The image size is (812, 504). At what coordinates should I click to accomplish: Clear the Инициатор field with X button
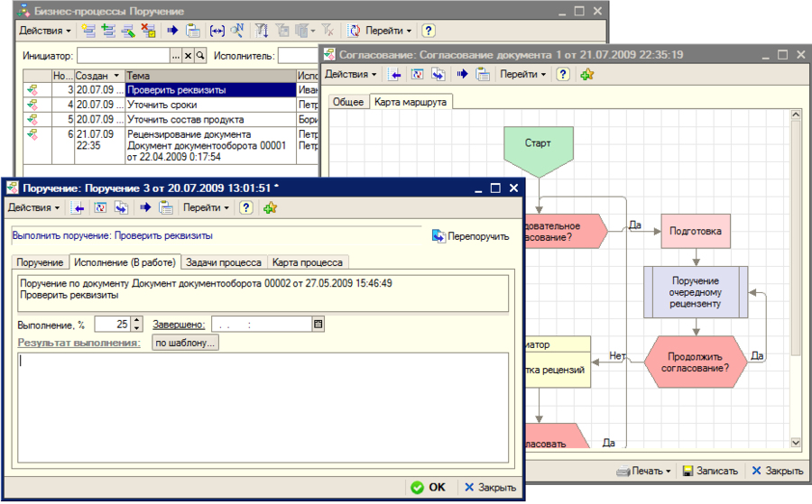click(188, 55)
